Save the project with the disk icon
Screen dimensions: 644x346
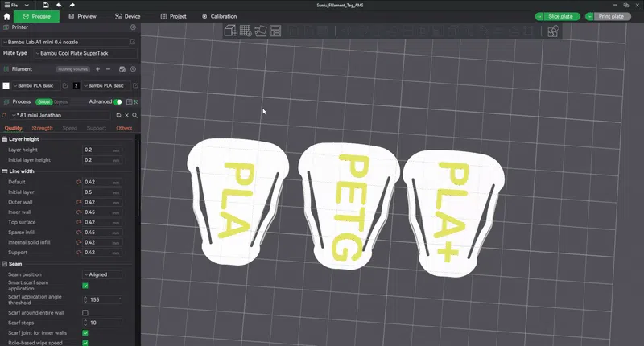coord(46,5)
